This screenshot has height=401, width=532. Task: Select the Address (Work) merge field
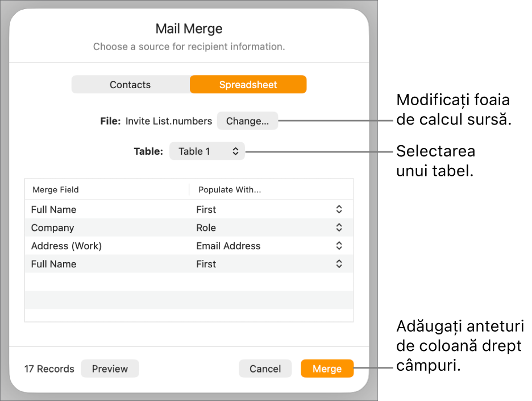(66, 246)
